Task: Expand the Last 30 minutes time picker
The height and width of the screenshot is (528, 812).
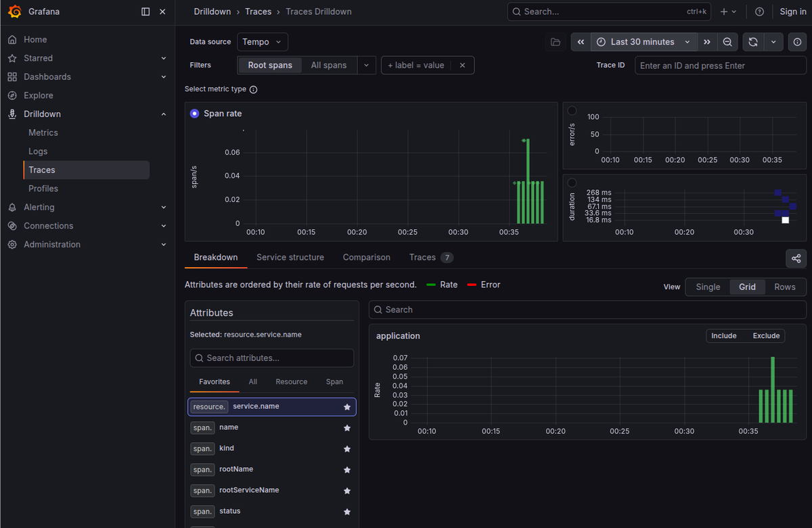Action: tap(644, 42)
